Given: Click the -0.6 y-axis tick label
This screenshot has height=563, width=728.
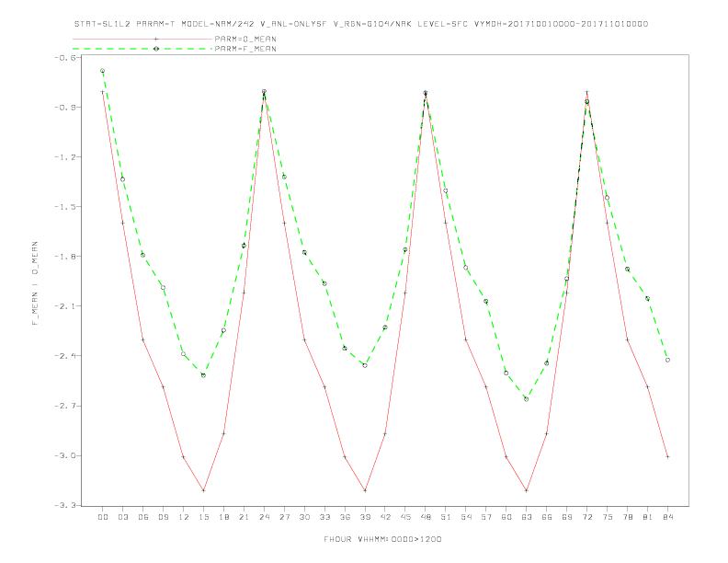Looking at the screenshot, I should pos(65,58).
